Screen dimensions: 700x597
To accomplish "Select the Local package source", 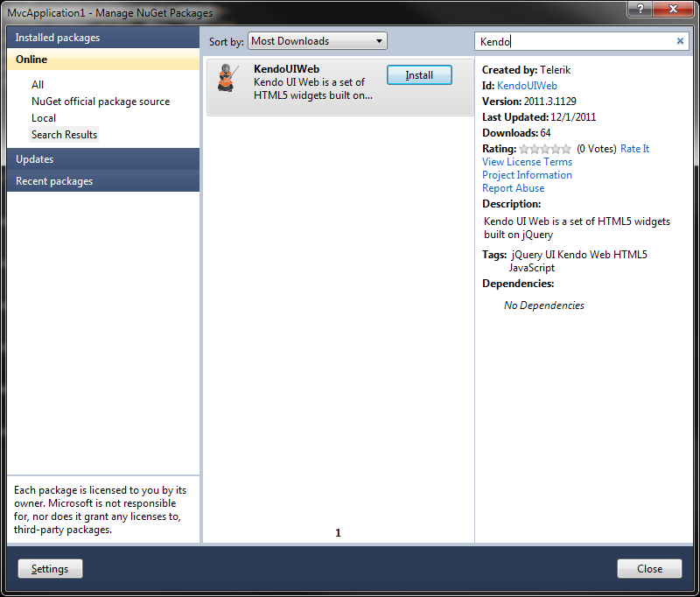I will click(44, 118).
